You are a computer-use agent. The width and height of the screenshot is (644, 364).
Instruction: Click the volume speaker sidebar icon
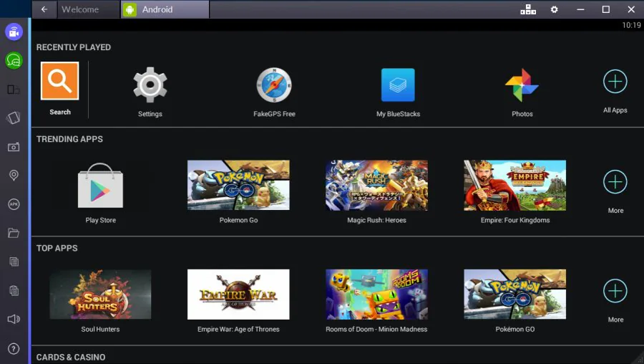point(14,319)
